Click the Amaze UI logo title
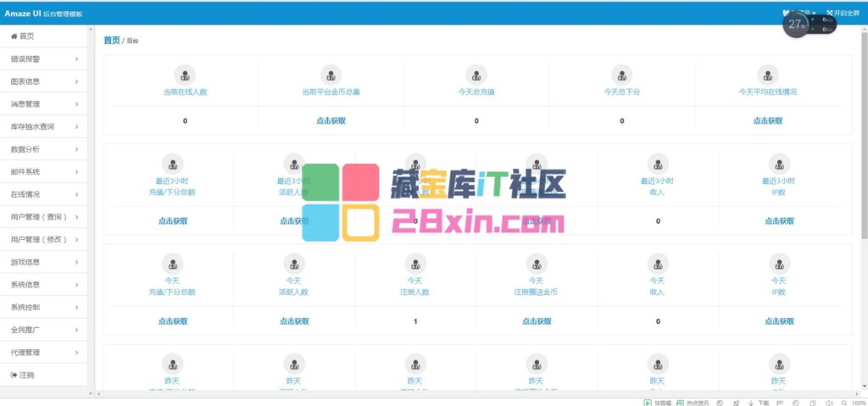The width and height of the screenshot is (868, 406). click(43, 14)
